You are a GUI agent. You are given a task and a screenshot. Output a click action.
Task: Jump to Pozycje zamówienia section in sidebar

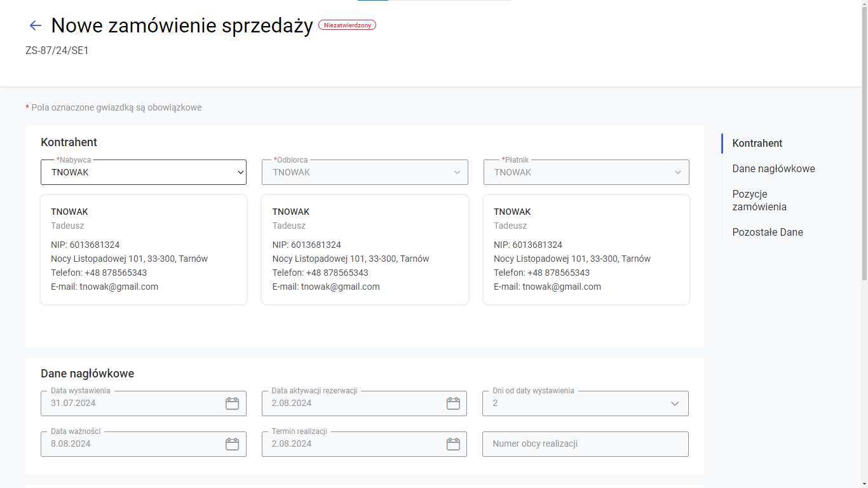click(x=759, y=201)
